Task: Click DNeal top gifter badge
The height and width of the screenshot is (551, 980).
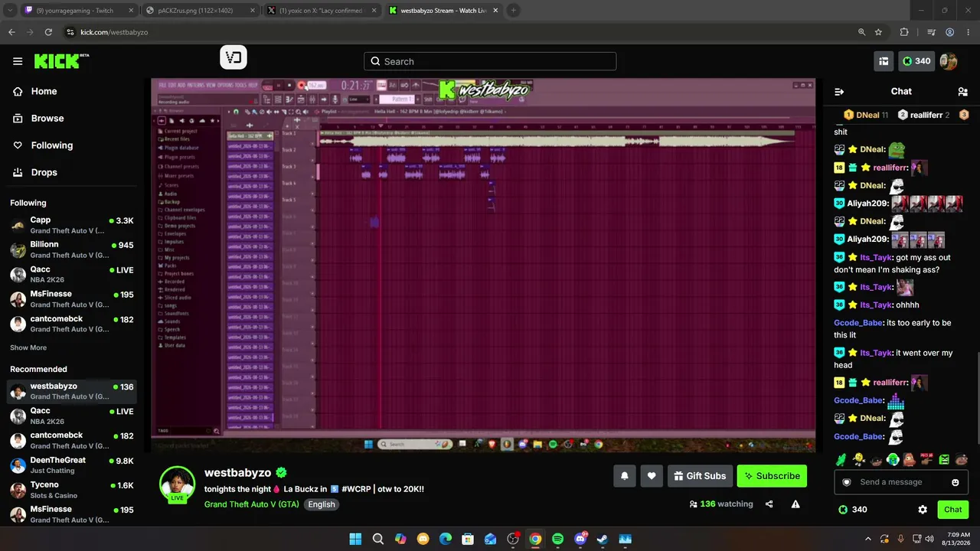Action: click(866, 115)
